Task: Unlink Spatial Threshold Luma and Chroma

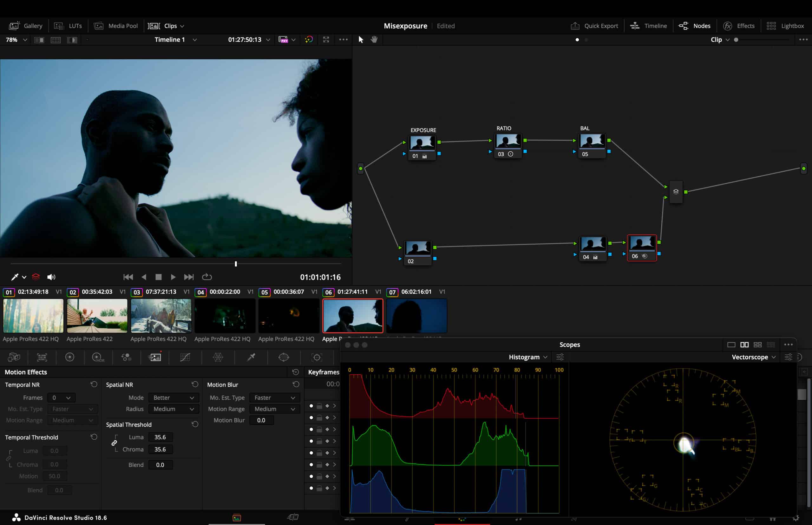Action: click(x=114, y=443)
